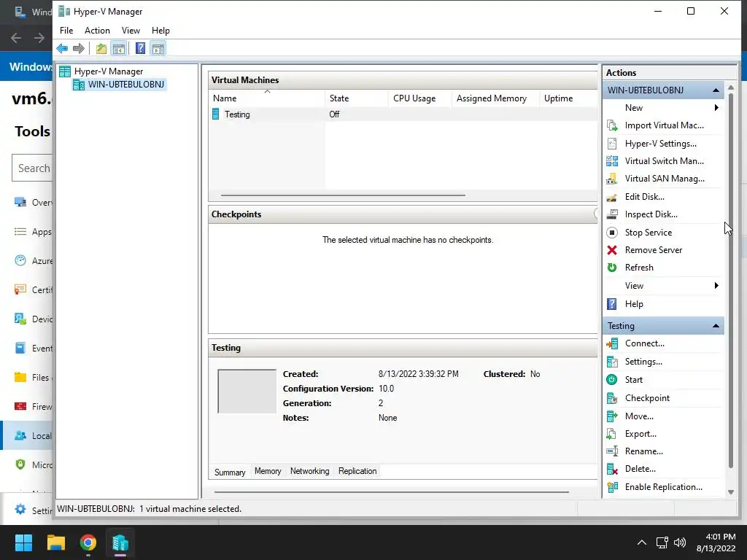Screen dimensions: 747x560
Task: Switch to the Memory tab
Action: (x=268, y=471)
